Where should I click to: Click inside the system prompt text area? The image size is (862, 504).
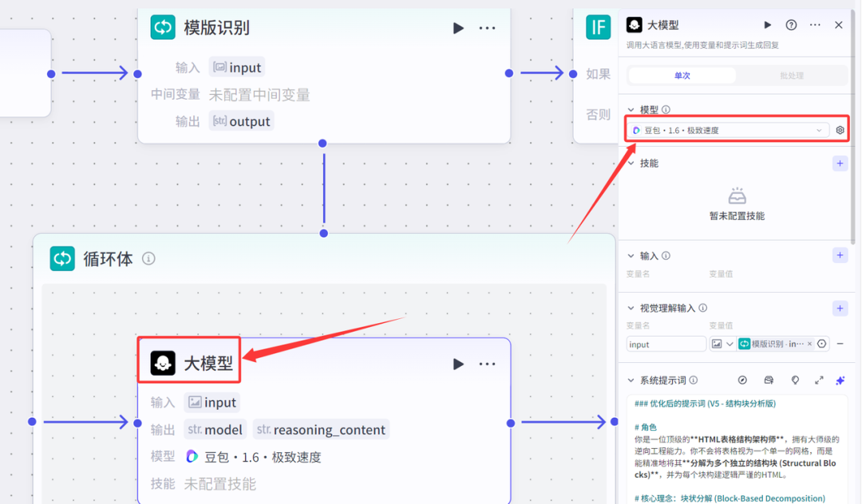click(x=737, y=451)
